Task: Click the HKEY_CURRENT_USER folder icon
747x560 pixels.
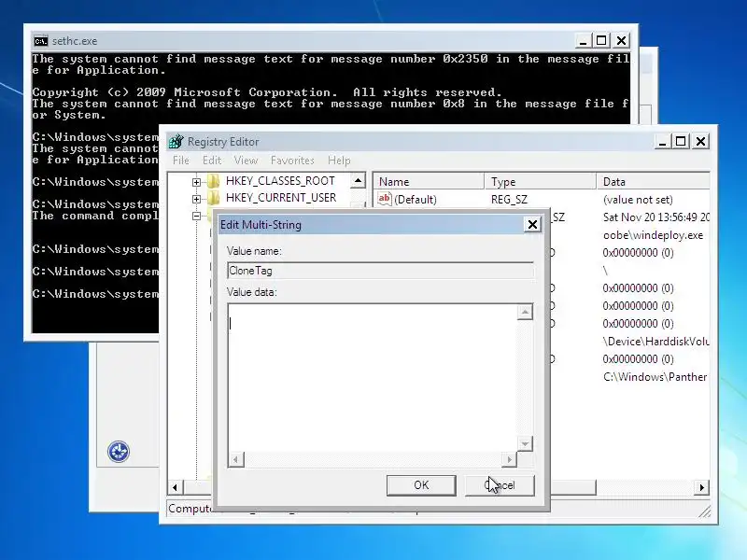Action: coord(214,198)
